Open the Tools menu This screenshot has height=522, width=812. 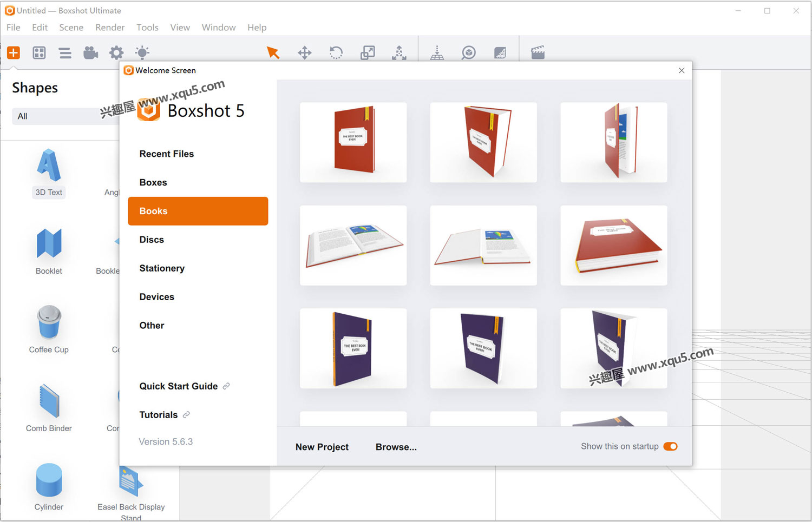click(x=147, y=28)
